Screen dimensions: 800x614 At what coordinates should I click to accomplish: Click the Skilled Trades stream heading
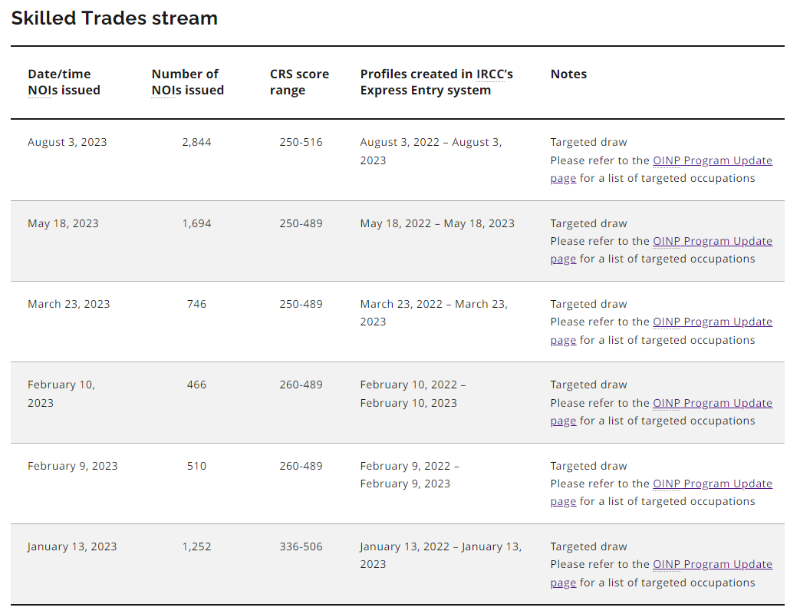(114, 18)
